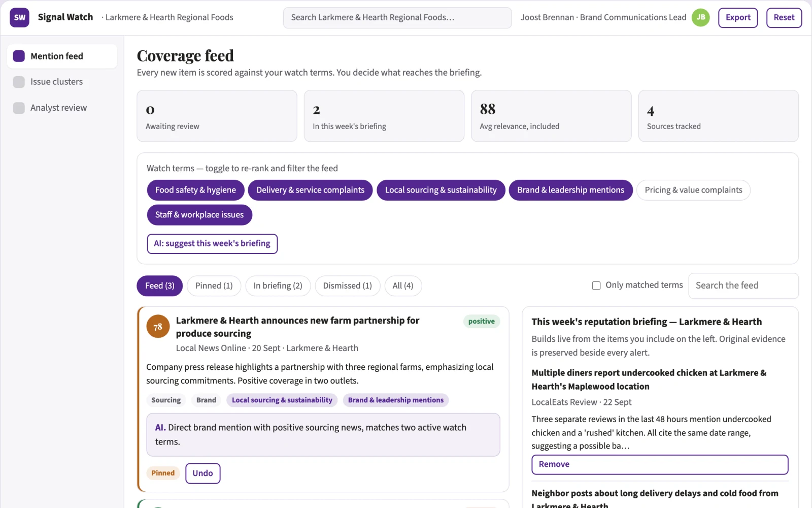
Task: Click the SW Signal Watch logo icon
Action: pos(19,17)
